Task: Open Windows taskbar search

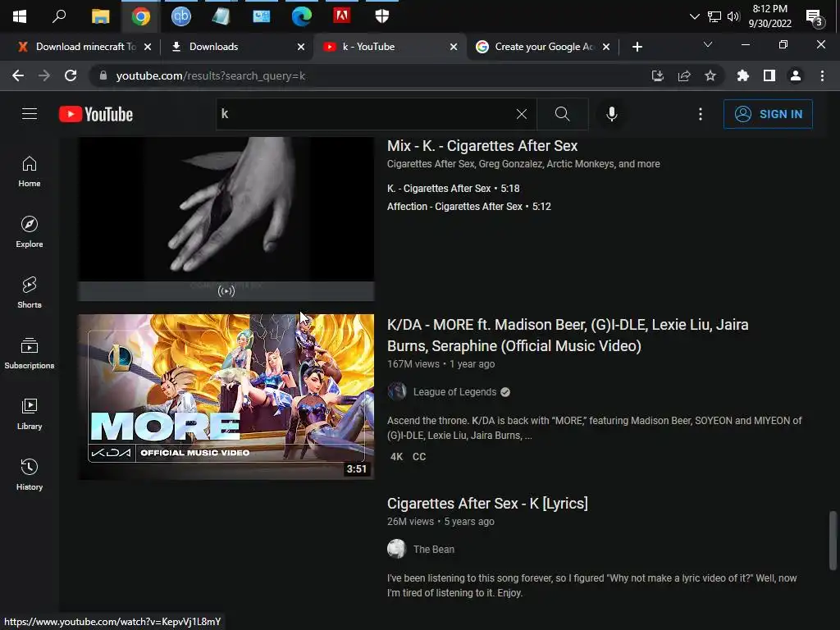Action: [x=59, y=16]
